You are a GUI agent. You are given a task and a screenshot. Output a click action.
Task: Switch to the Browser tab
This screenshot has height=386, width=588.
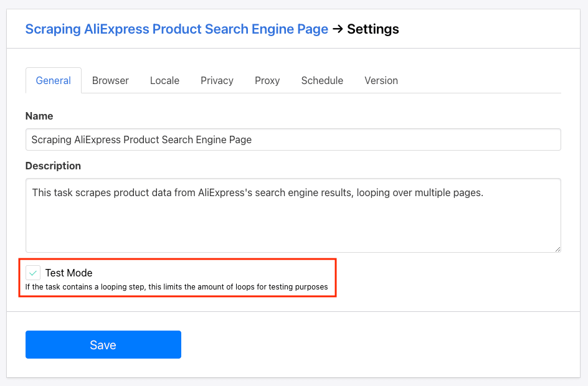coord(110,80)
